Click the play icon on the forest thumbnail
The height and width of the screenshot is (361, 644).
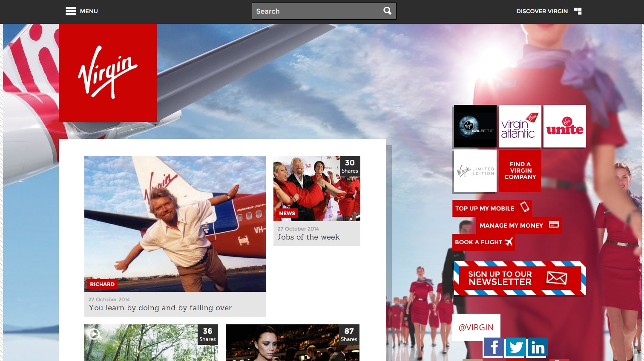(94, 334)
